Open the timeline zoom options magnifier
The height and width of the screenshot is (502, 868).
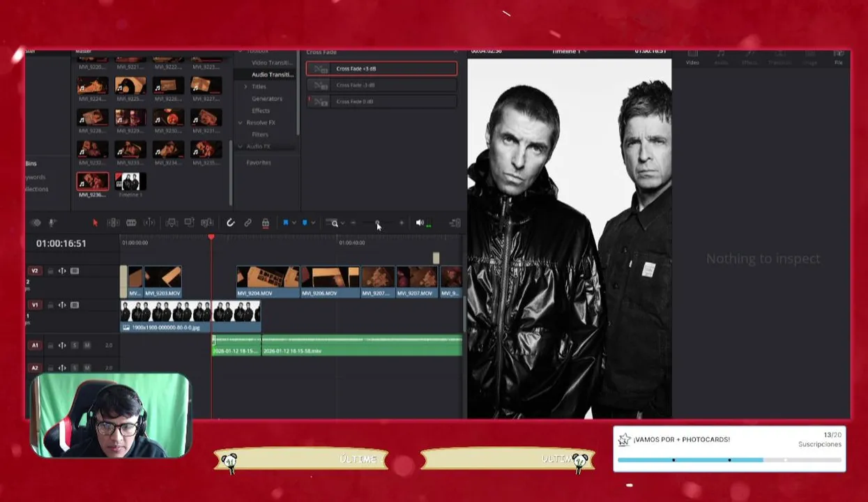(334, 223)
